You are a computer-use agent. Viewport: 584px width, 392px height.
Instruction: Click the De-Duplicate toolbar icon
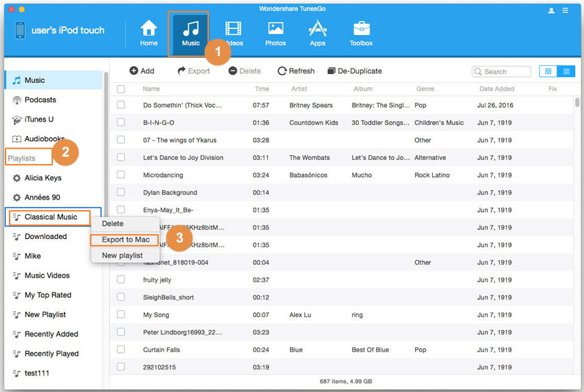332,71
